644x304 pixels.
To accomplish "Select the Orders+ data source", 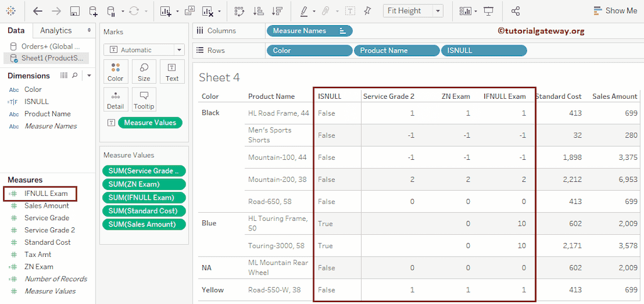I will click(45, 47).
